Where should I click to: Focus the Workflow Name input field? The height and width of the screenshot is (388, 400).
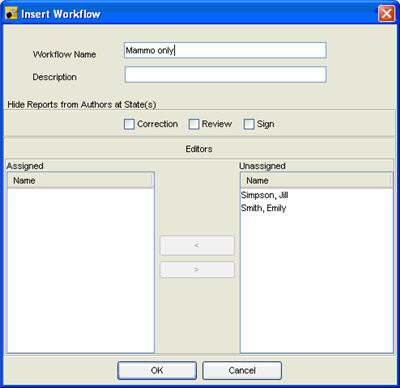coord(225,50)
